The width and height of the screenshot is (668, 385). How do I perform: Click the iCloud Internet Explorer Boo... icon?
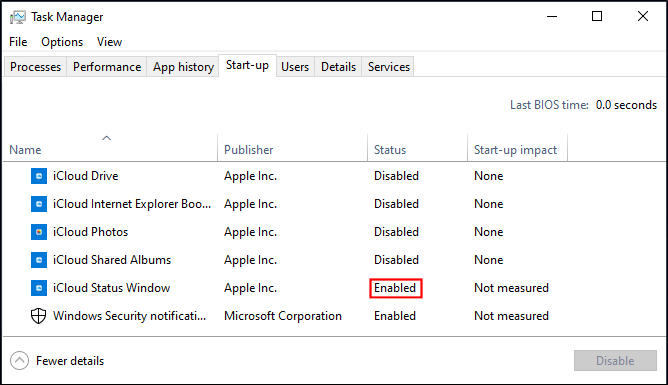(39, 204)
